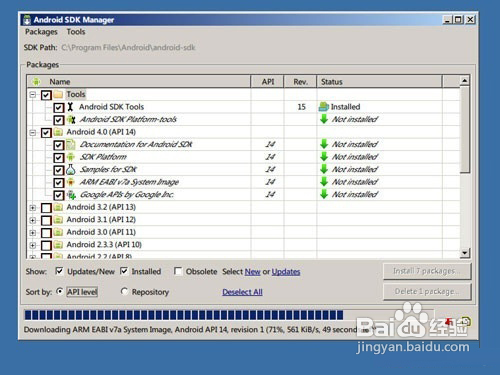The height and width of the screenshot is (375, 500).
Task: Collapse the Tools tree group
Action: [x=33, y=95]
